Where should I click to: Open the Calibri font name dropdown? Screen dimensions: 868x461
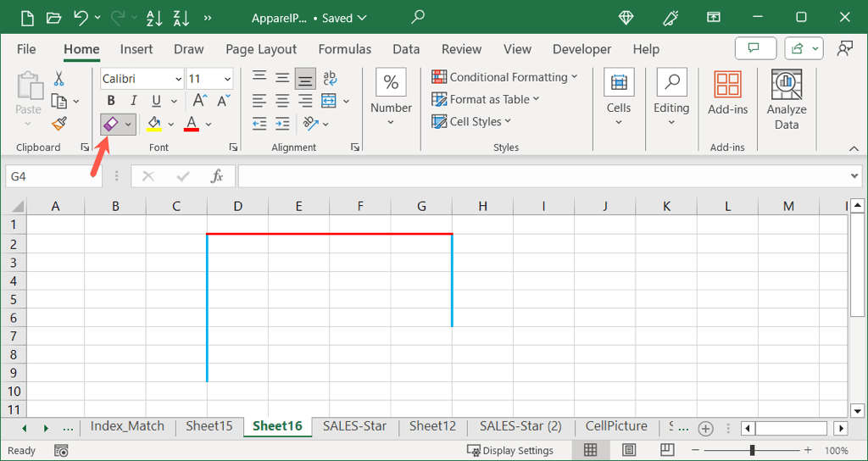pyautogui.click(x=142, y=79)
